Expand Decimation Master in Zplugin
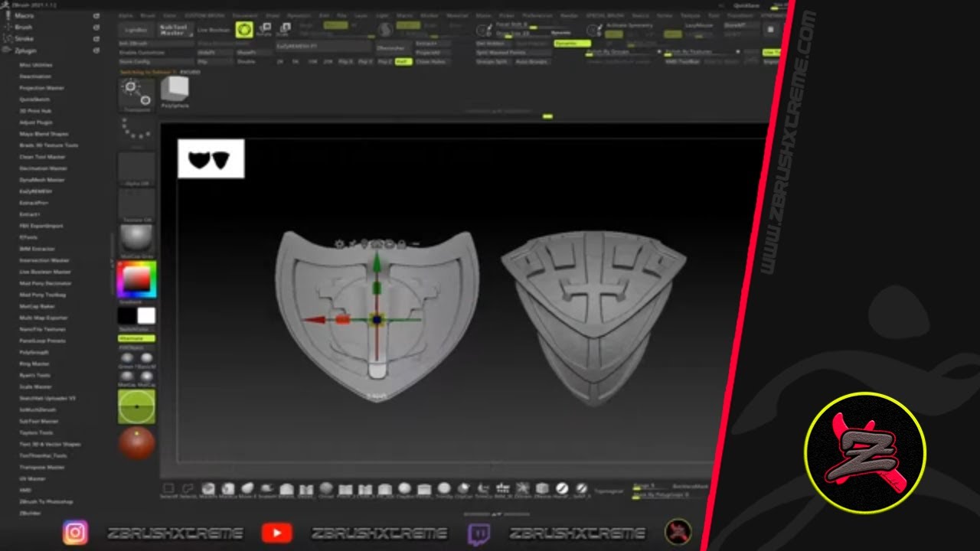Viewport: 980px width, 551px height. coord(44,168)
